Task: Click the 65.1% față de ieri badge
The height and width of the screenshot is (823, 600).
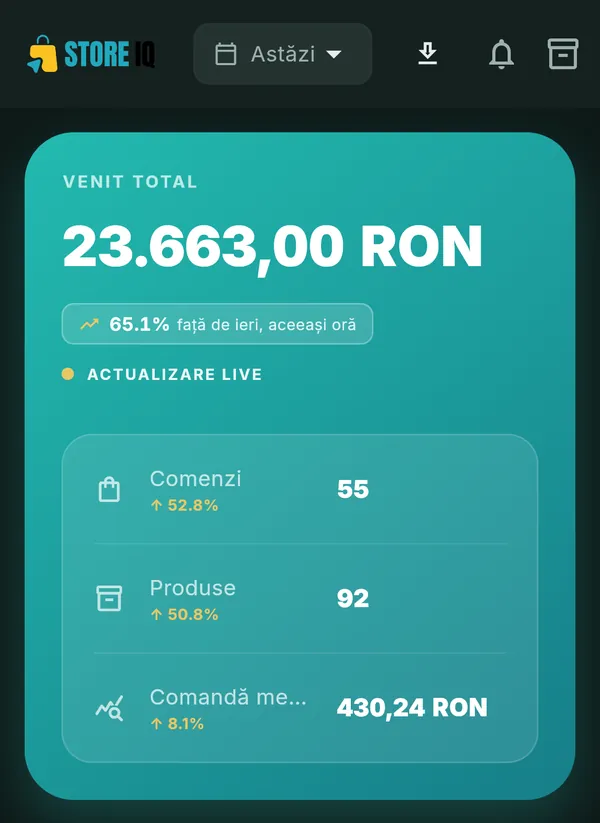Action: pyautogui.click(x=217, y=324)
